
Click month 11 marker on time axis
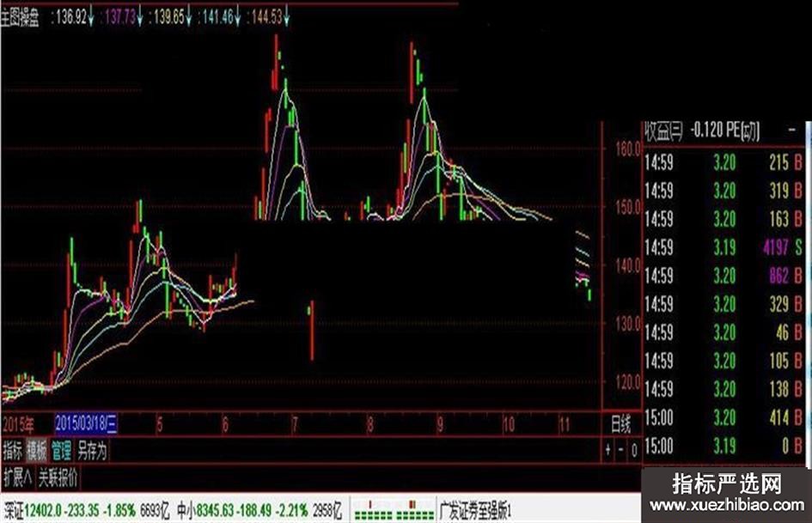[565, 425]
